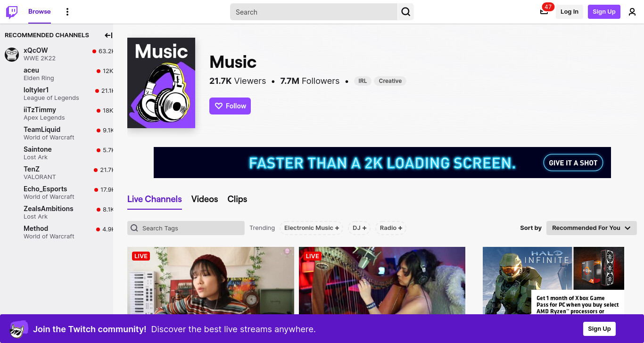Switch to the Live Channels tab
This screenshot has height=343, width=644.
click(x=155, y=199)
